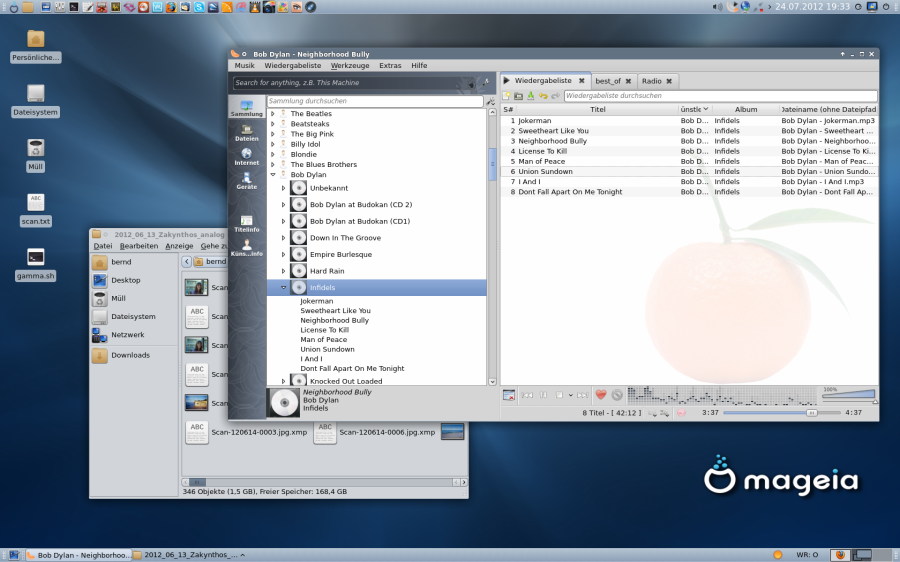Sort playlist by Titel column header
The width and height of the screenshot is (900, 562).
(x=598, y=109)
